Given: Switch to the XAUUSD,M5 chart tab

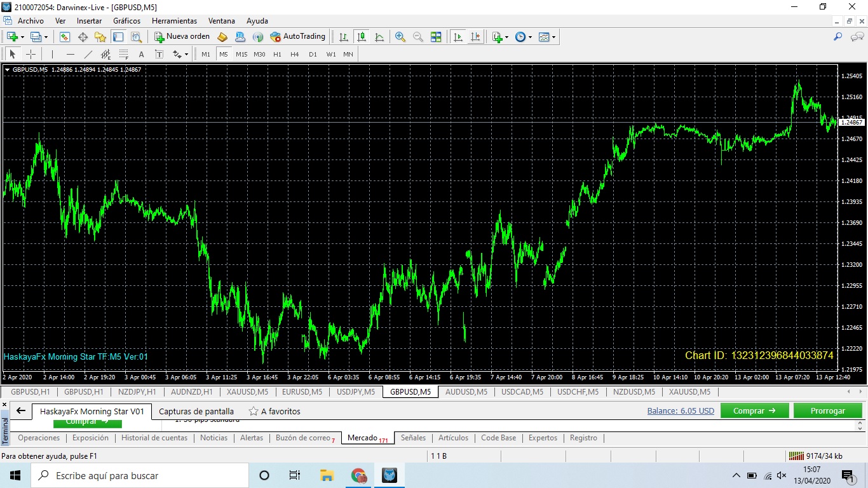Looking at the screenshot, I should [x=247, y=392].
